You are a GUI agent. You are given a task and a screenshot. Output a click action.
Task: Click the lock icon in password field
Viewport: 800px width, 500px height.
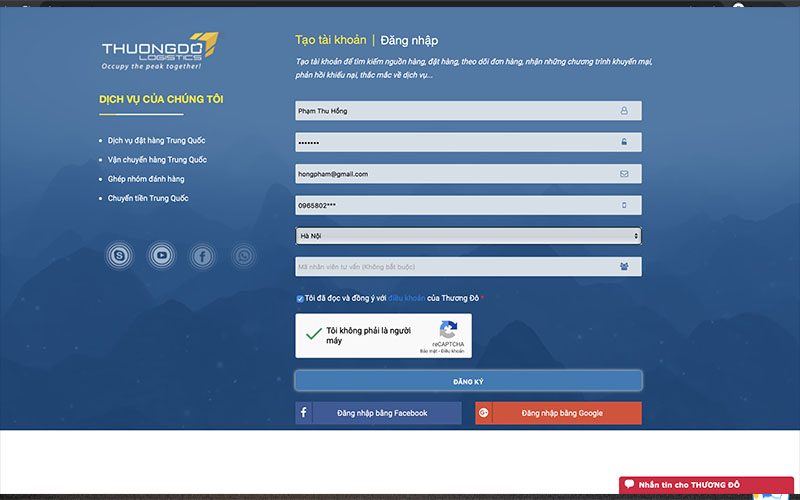click(x=624, y=142)
